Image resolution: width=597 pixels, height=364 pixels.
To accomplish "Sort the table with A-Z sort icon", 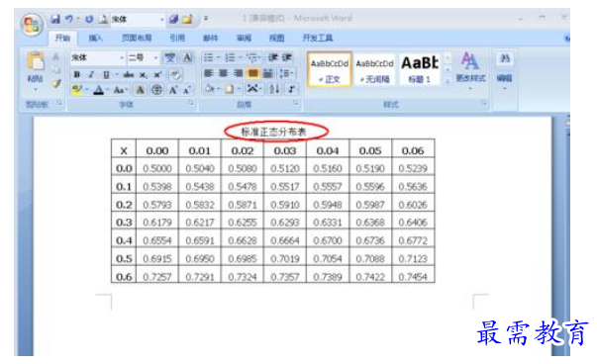I will coord(274,89).
